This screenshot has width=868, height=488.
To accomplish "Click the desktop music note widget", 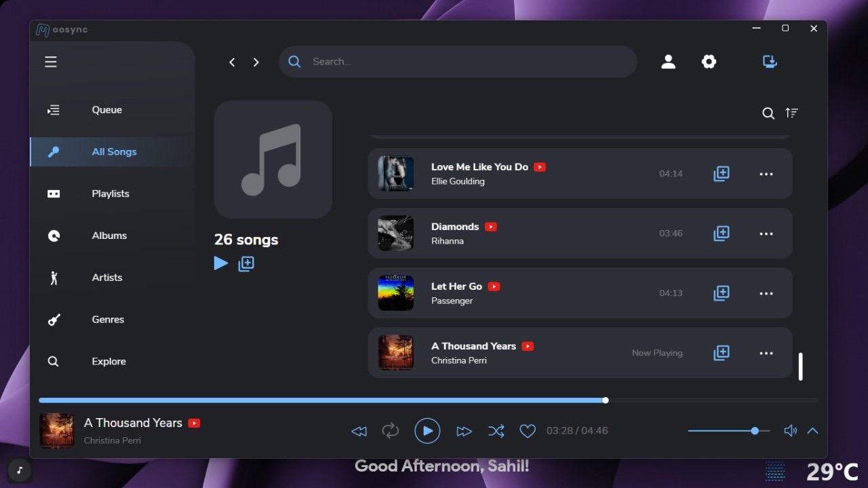I will coord(20,470).
